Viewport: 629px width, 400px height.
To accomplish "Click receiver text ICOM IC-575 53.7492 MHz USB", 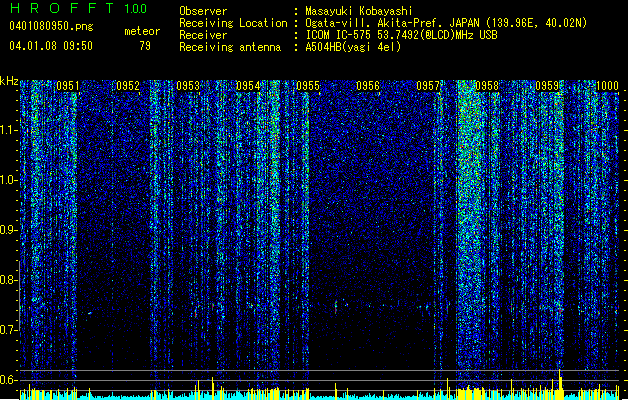I will coord(401,35).
